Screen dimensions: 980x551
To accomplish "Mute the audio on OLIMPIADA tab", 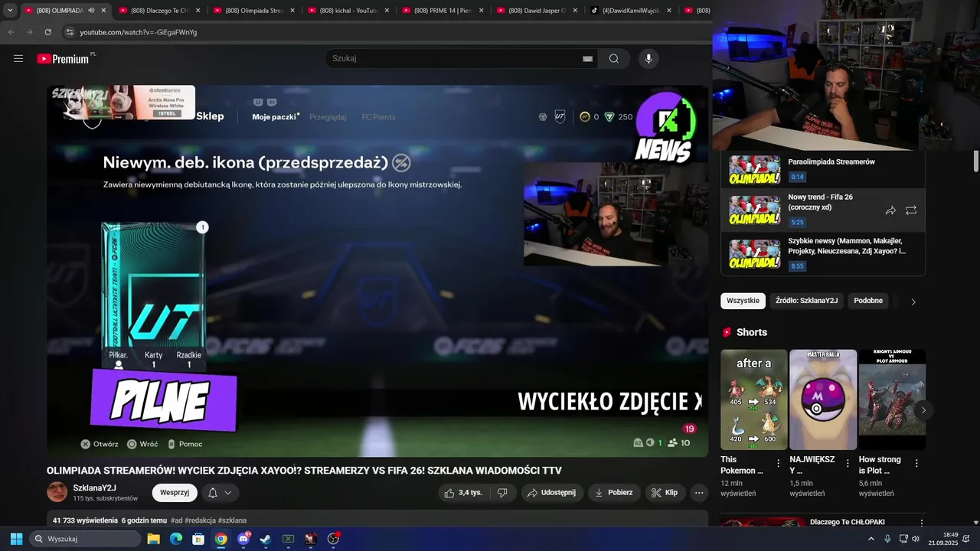I will pyautogui.click(x=91, y=11).
